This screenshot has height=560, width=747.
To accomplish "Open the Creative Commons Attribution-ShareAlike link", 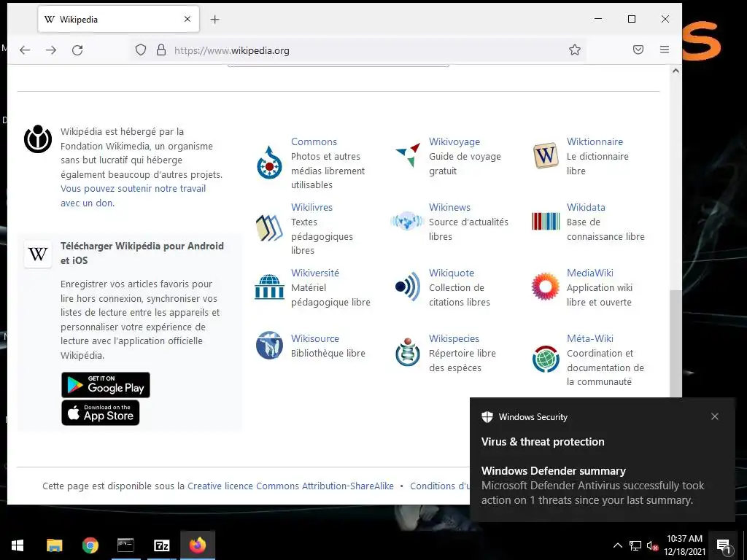I will click(x=290, y=486).
